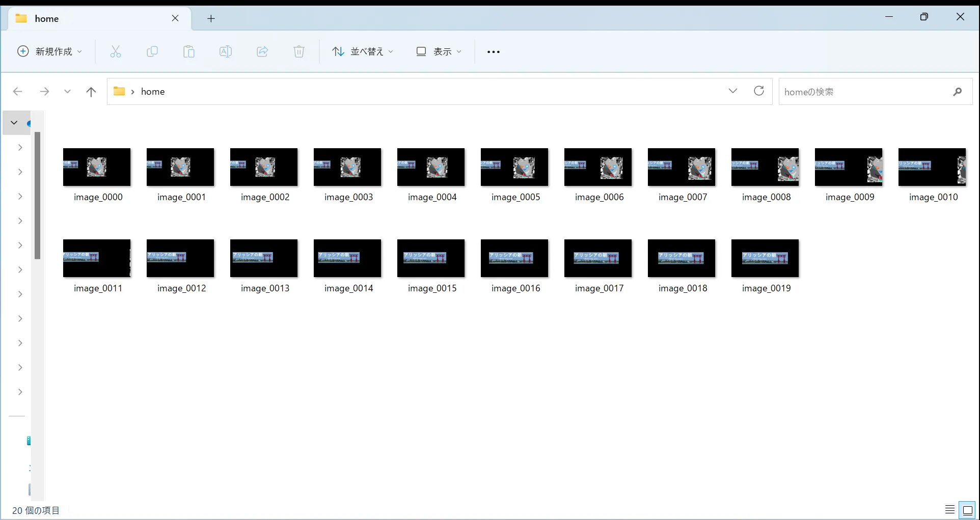
Task: Select thumbnail image_0001
Action: (180, 167)
